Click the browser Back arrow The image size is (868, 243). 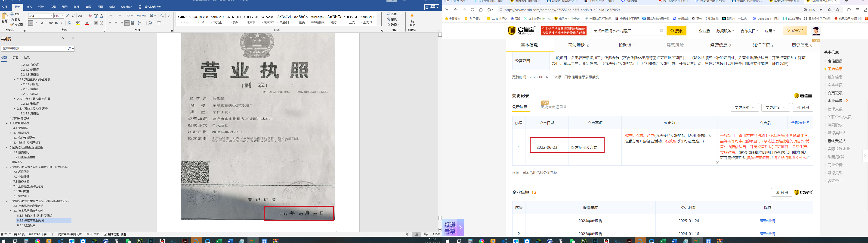[456, 10]
